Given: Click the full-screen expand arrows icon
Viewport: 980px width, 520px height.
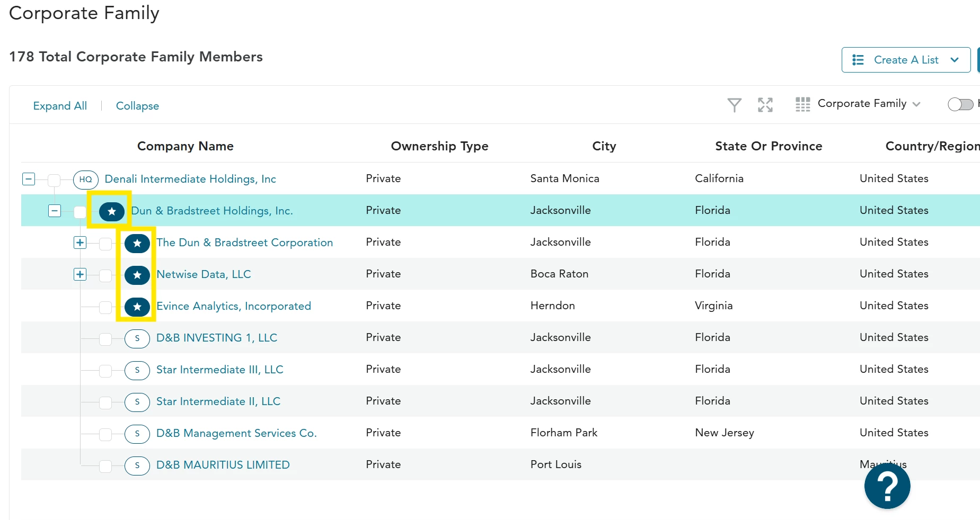Looking at the screenshot, I should [x=765, y=105].
